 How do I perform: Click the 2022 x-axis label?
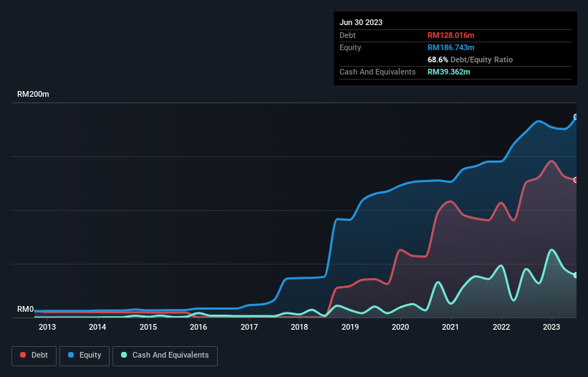coord(501,327)
